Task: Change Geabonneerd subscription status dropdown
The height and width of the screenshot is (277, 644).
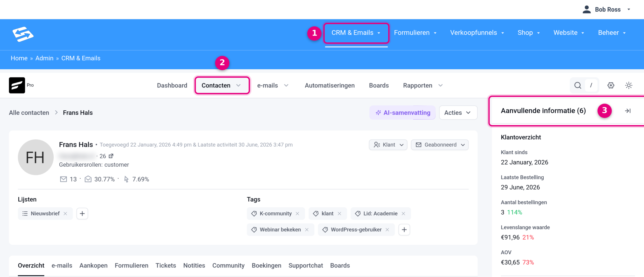Action: point(440,145)
